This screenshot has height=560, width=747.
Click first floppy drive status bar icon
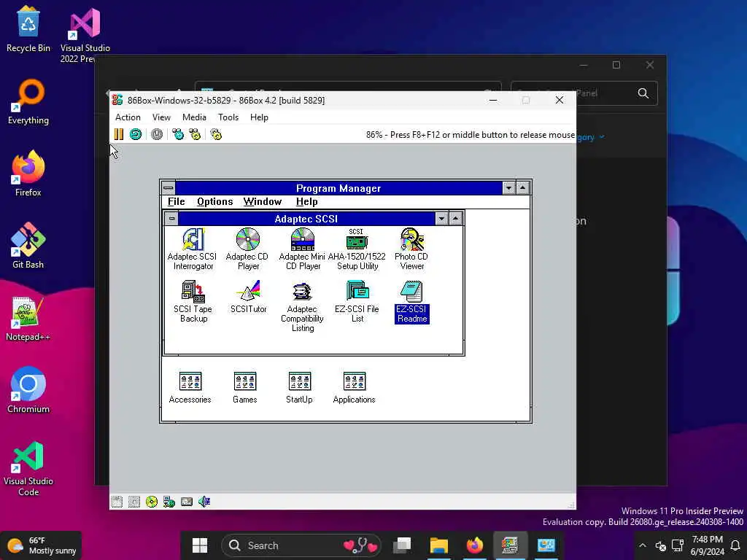pyautogui.click(x=117, y=502)
